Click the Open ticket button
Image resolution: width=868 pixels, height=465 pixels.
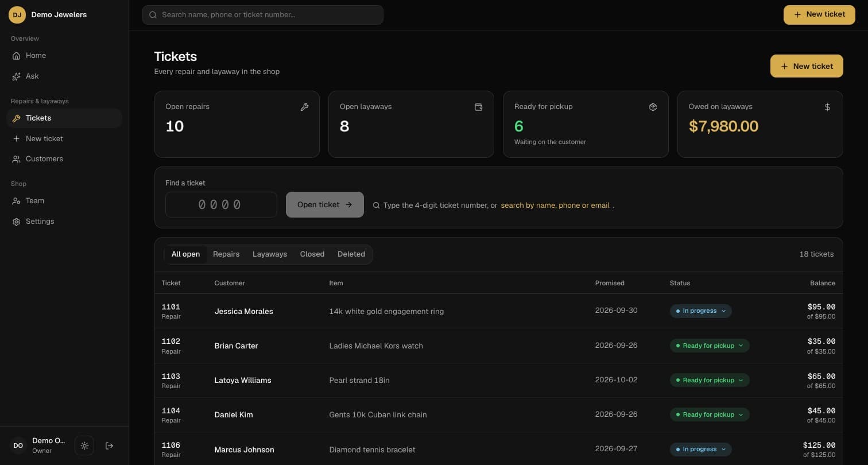click(x=325, y=205)
